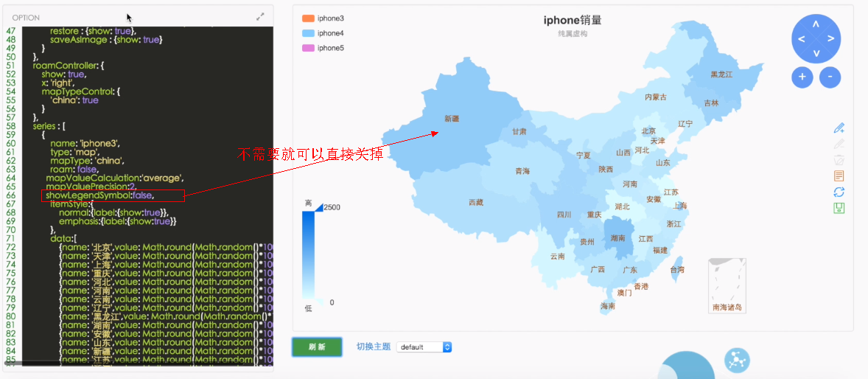Click the 纯属虚构 subtitle text

(573, 34)
